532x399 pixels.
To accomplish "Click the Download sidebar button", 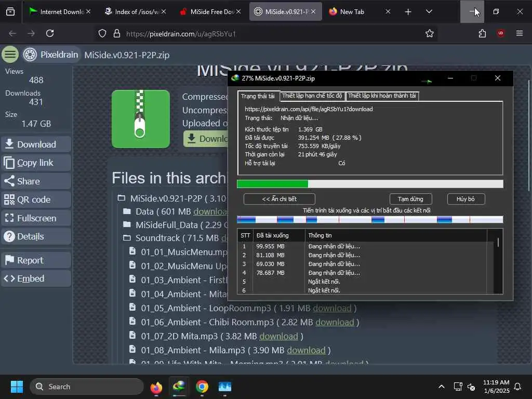I will pyautogui.click(x=36, y=144).
